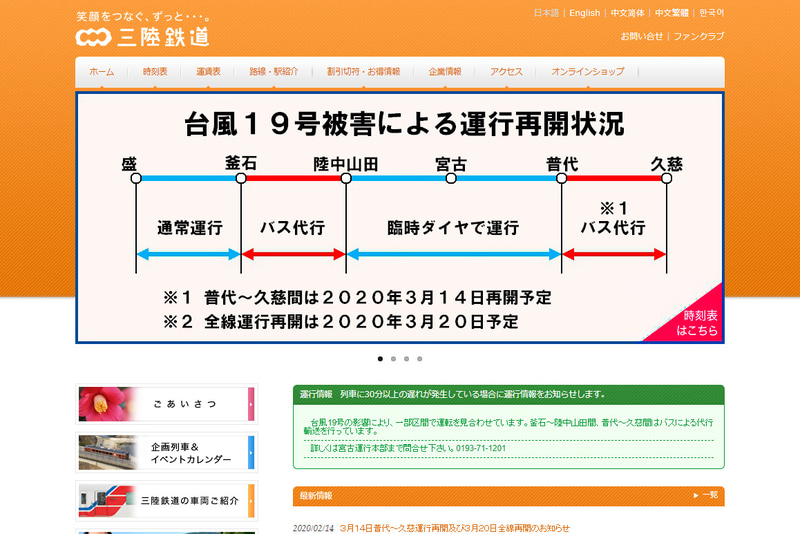Open 企画列車&イベントカレンダー banner
Screen dimensions: 800x534
pos(166,452)
